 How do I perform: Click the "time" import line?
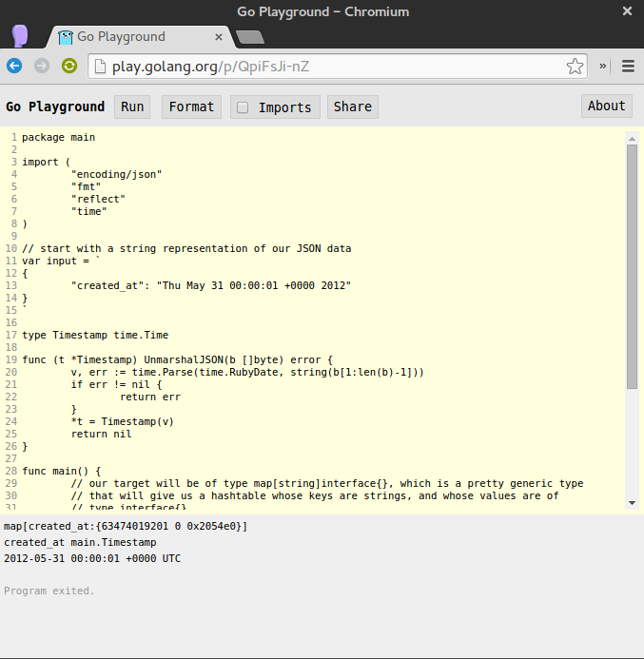point(88,211)
